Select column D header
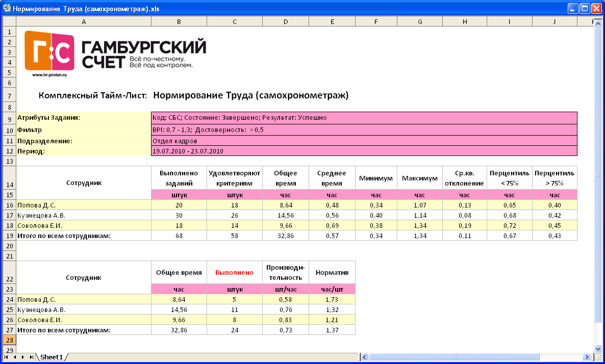Image resolution: width=605 pixels, height=364 pixels. click(x=286, y=21)
